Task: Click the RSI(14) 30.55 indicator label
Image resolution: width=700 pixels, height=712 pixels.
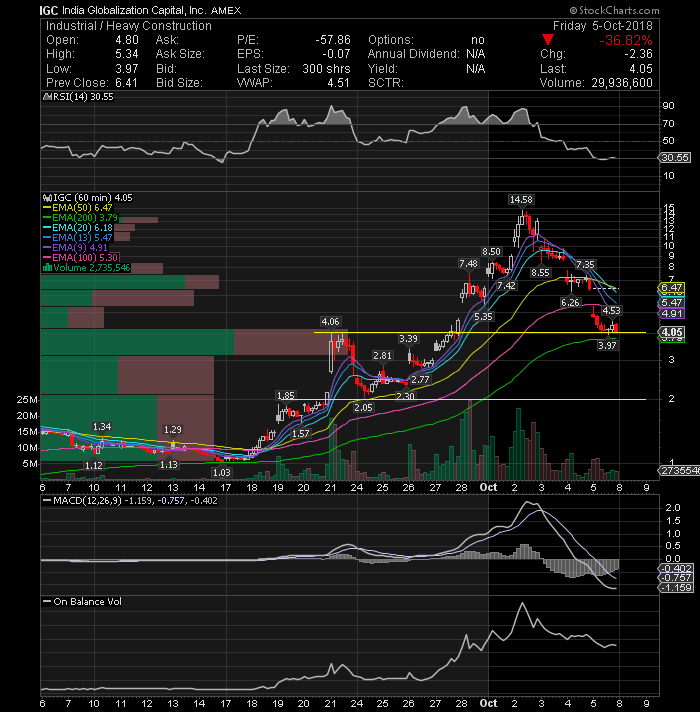Action: click(78, 97)
